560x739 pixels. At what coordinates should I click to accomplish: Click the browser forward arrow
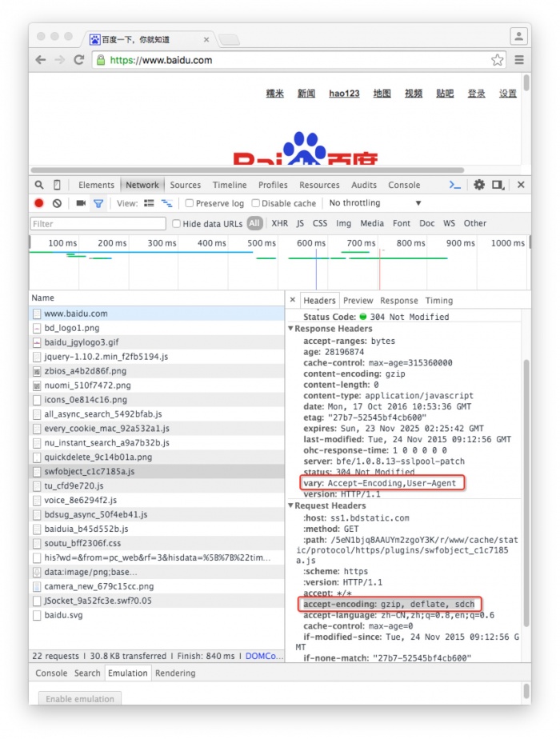59,60
